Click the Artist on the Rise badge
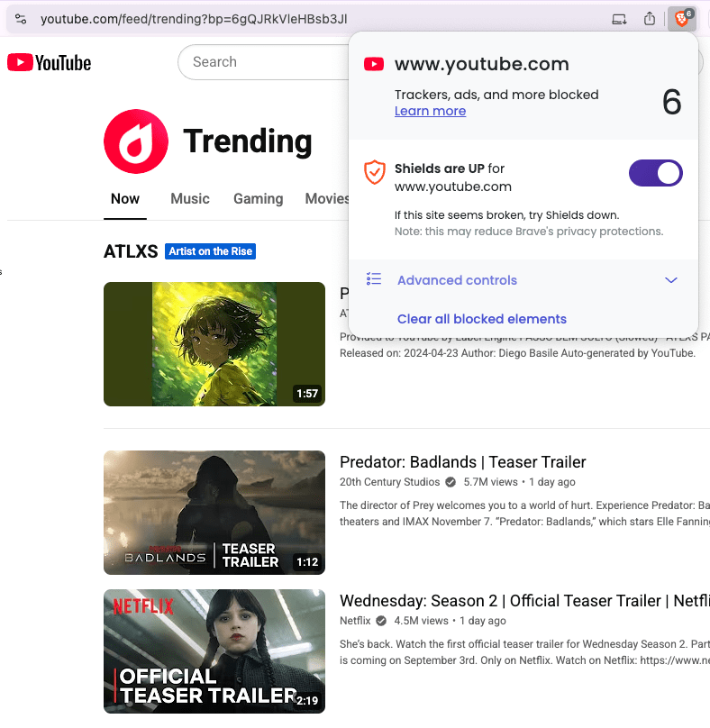 (210, 251)
